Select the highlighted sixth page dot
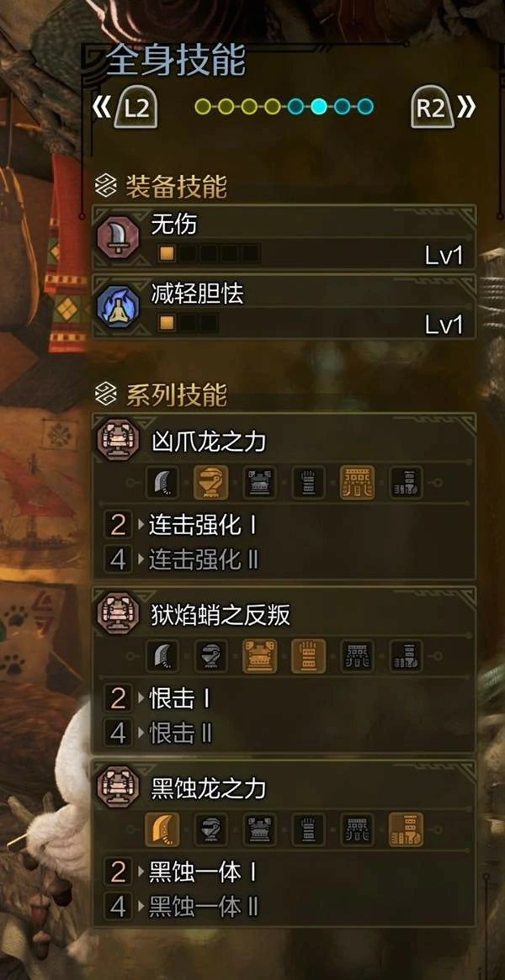 (x=319, y=106)
